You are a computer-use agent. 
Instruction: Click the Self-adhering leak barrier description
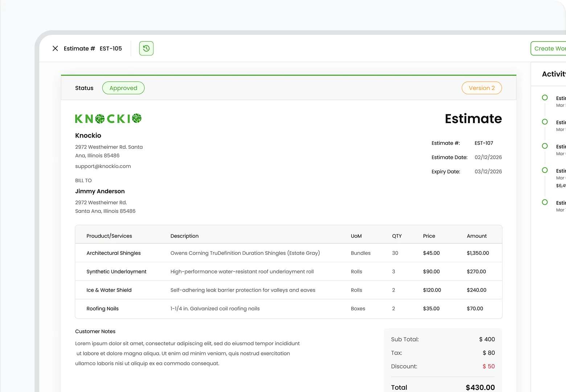243,290
